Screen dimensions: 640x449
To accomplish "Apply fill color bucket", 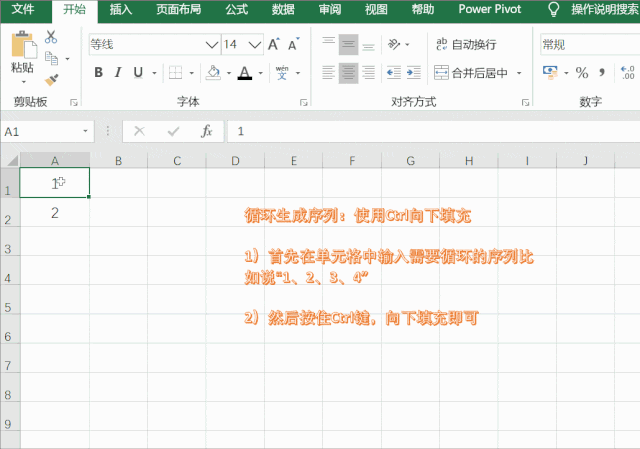I will pyautogui.click(x=213, y=73).
